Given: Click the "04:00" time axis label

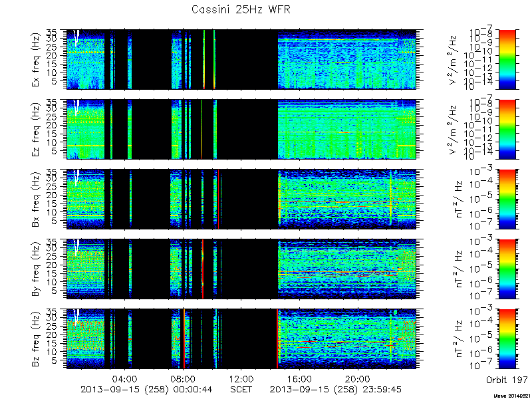Looking at the screenshot, I should click(125, 379).
